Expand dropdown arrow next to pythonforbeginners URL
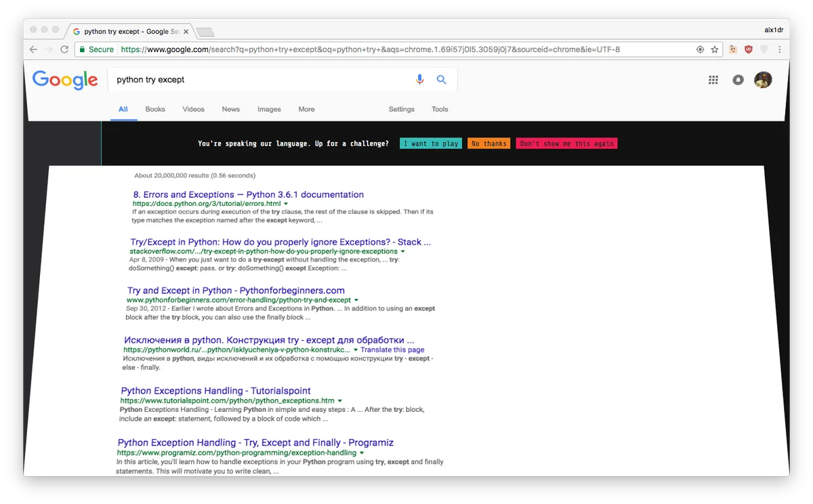813x504 pixels. 356,300
